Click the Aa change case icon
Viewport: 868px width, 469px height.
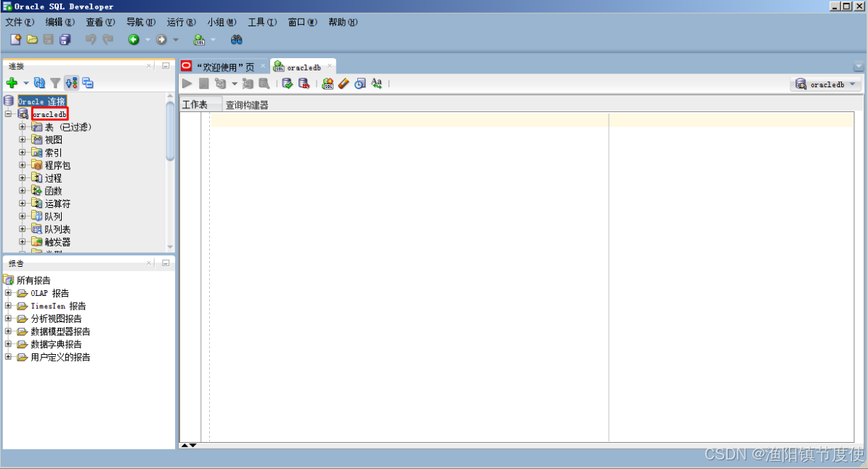[376, 83]
